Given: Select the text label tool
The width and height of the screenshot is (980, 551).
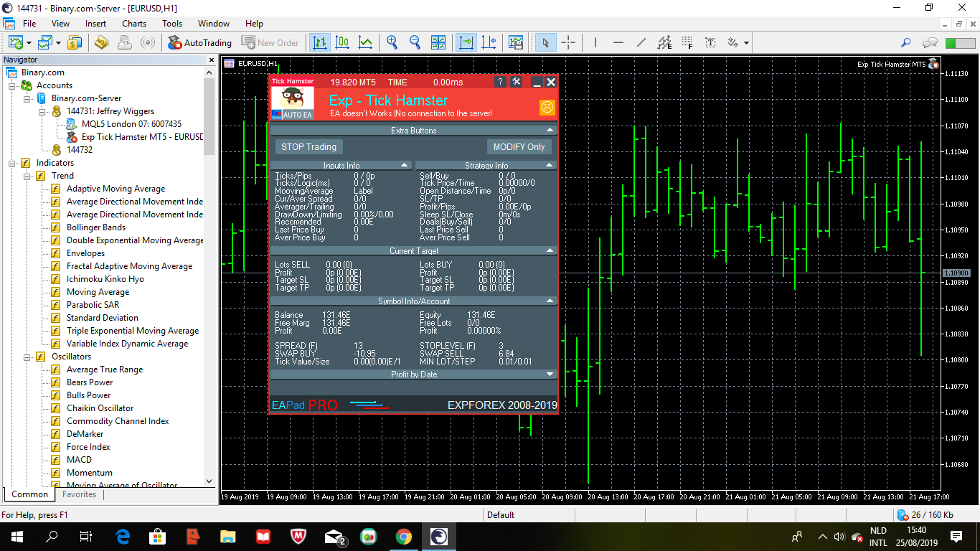Looking at the screenshot, I should [x=710, y=42].
